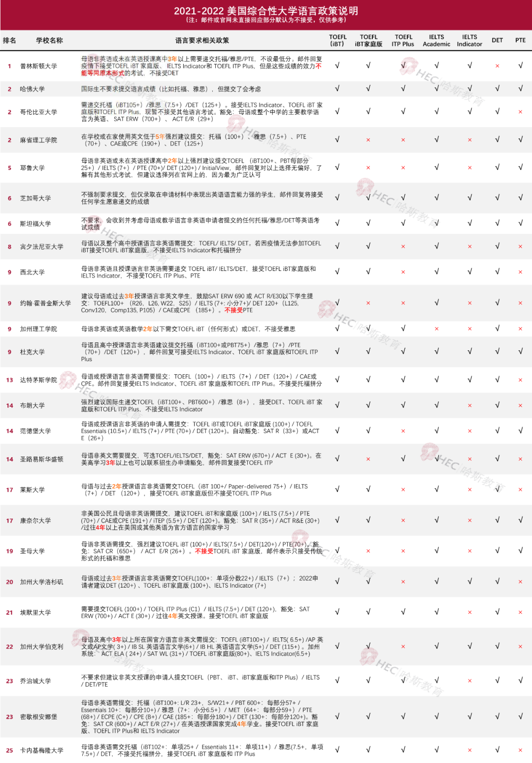Select school name "麻省理工学院"

(38, 140)
